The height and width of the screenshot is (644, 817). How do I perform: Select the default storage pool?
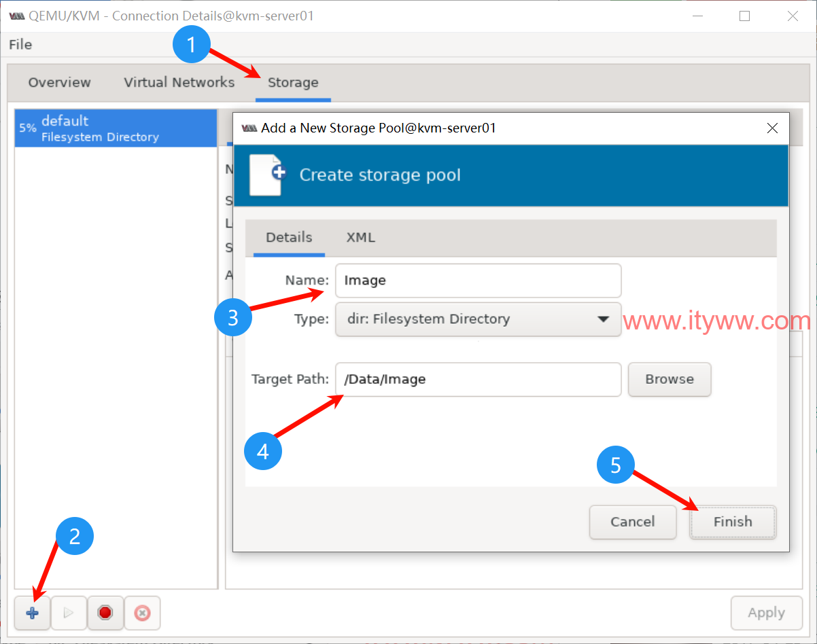pos(116,128)
